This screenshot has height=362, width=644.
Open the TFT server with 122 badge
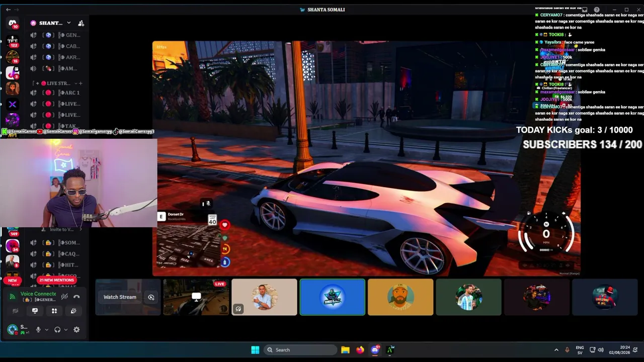[x=13, y=42]
